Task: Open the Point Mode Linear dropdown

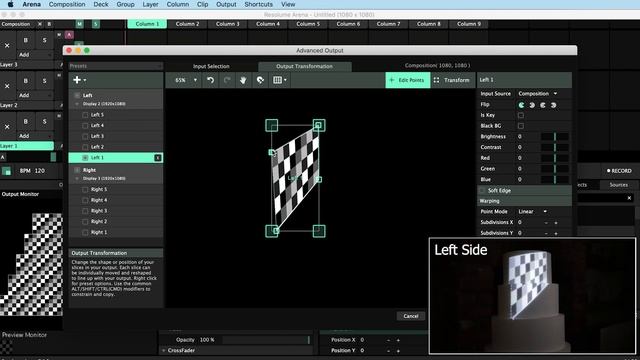Action: tap(532, 211)
